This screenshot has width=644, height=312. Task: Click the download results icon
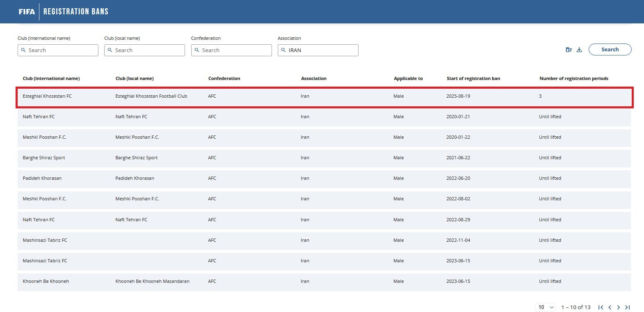pyautogui.click(x=579, y=50)
